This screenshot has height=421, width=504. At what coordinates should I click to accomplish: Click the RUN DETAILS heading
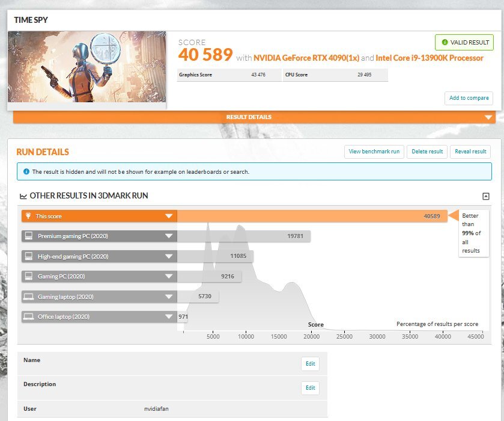pyautogui.click(x=43, y=152)
